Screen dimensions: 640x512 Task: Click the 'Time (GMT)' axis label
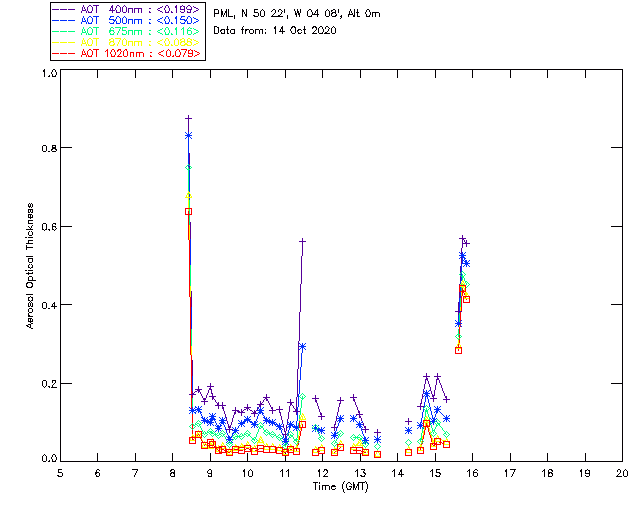coord(340,487)
